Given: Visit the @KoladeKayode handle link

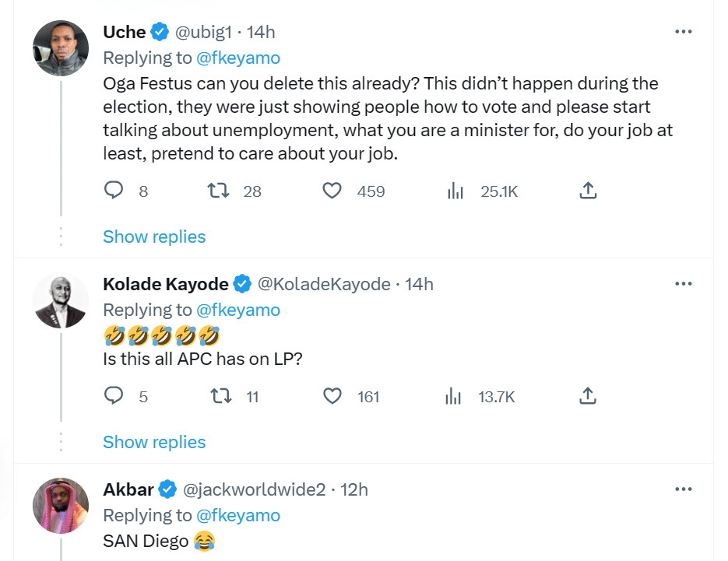Looking at the screenshot, I should (x=324, y=284).
